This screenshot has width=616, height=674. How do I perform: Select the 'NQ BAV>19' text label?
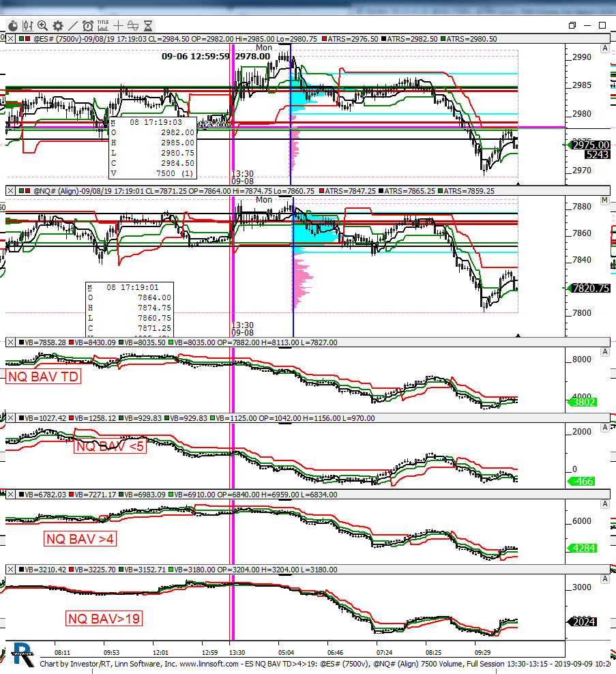pos(104,619)
